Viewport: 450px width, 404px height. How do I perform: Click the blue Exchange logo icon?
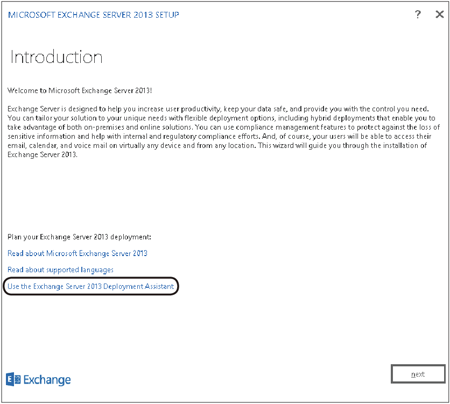(13, 379)
